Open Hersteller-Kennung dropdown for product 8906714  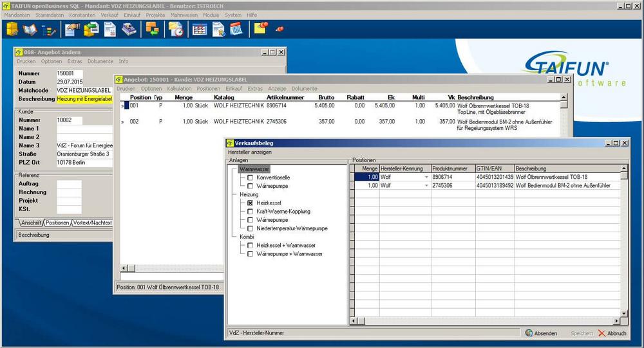(425, 177)
